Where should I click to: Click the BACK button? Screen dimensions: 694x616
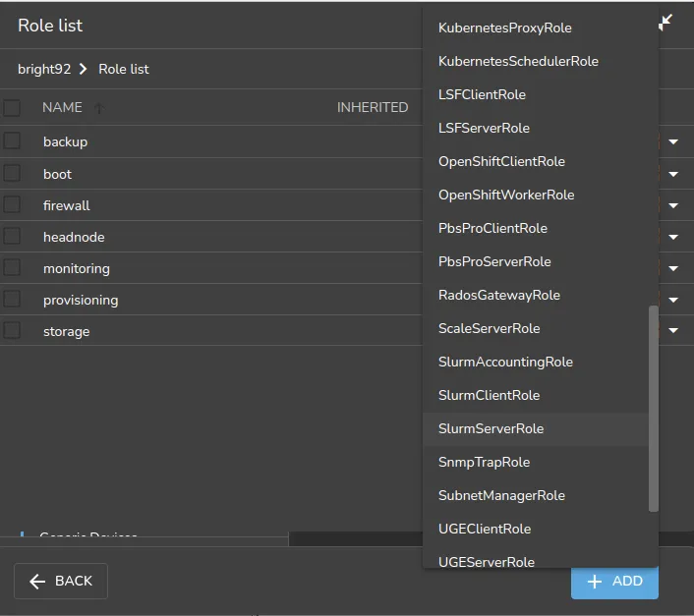pos(61,581)
